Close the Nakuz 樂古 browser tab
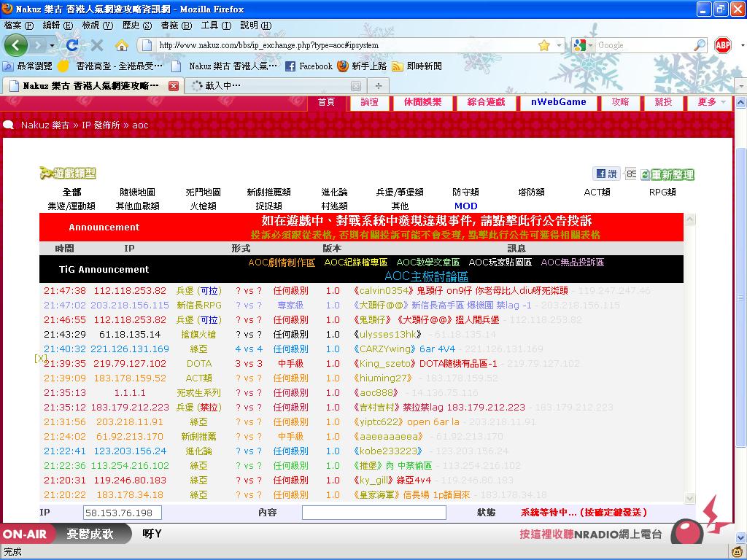Image resolution: width=747 pixels, height=560 pixels. point(174,85)
